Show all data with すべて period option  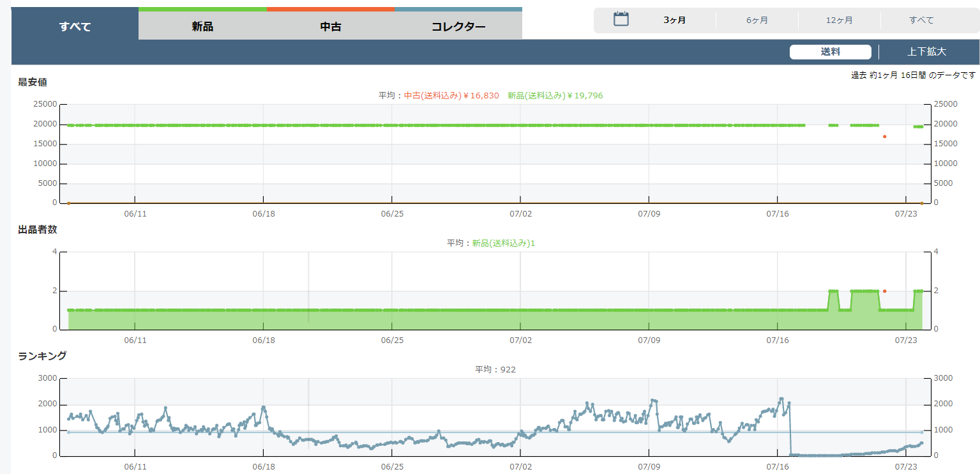(x=921, y=20)
